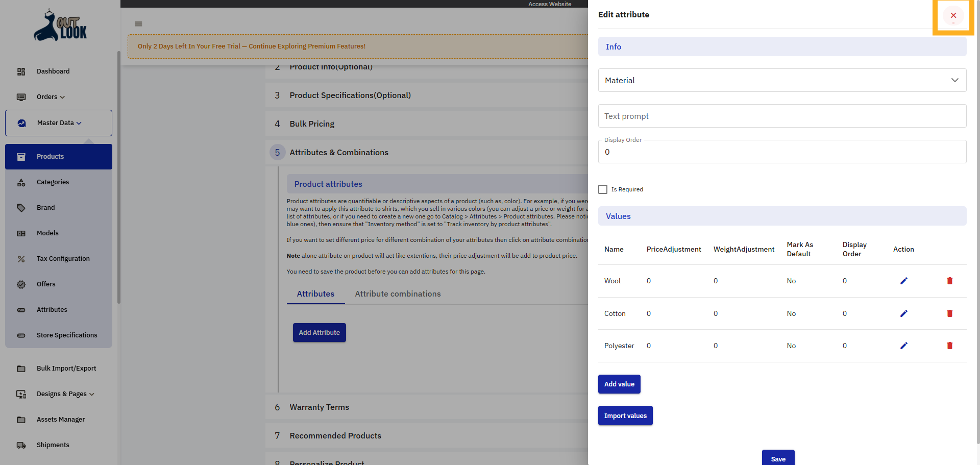Click the hamburger menu icon
The image size is (980, 465).
(x=138, y=23)
